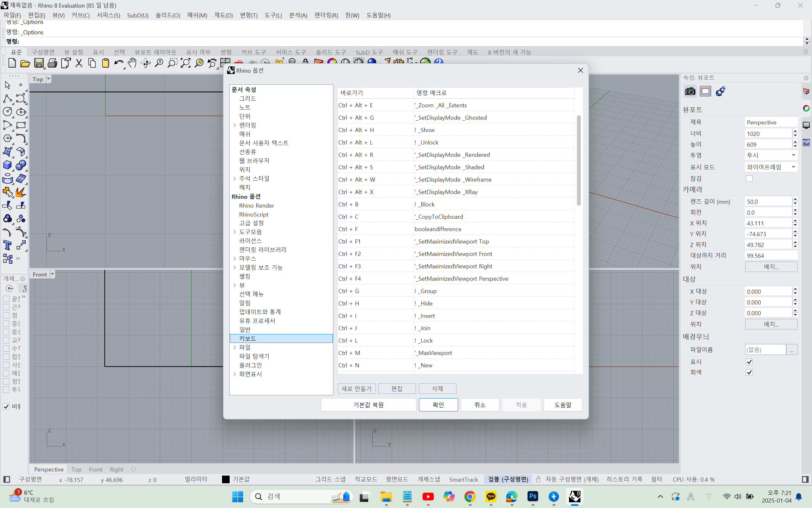Click the Save floppy disk icon
The image size is (812, 508).
pyautogui.click(x=39, y=63)
